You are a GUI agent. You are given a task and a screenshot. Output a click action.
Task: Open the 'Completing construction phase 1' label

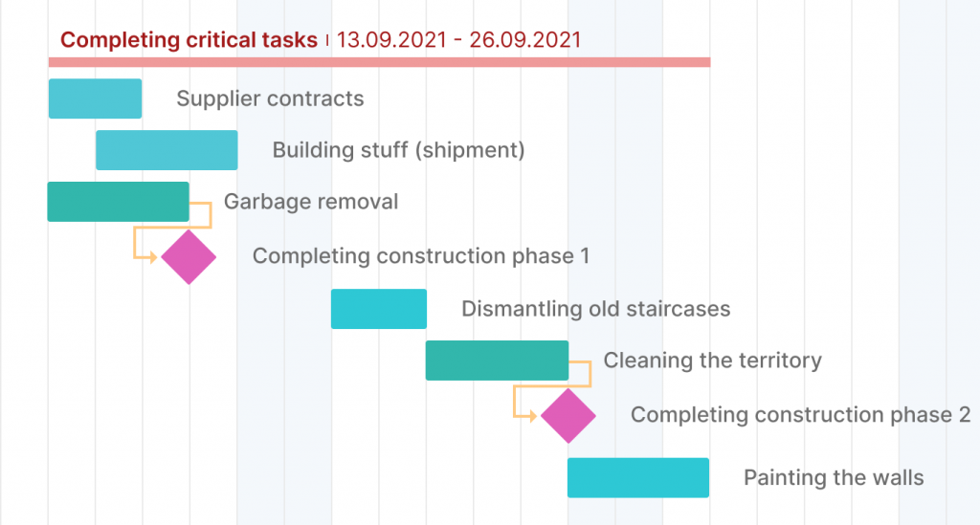point(421,256)
